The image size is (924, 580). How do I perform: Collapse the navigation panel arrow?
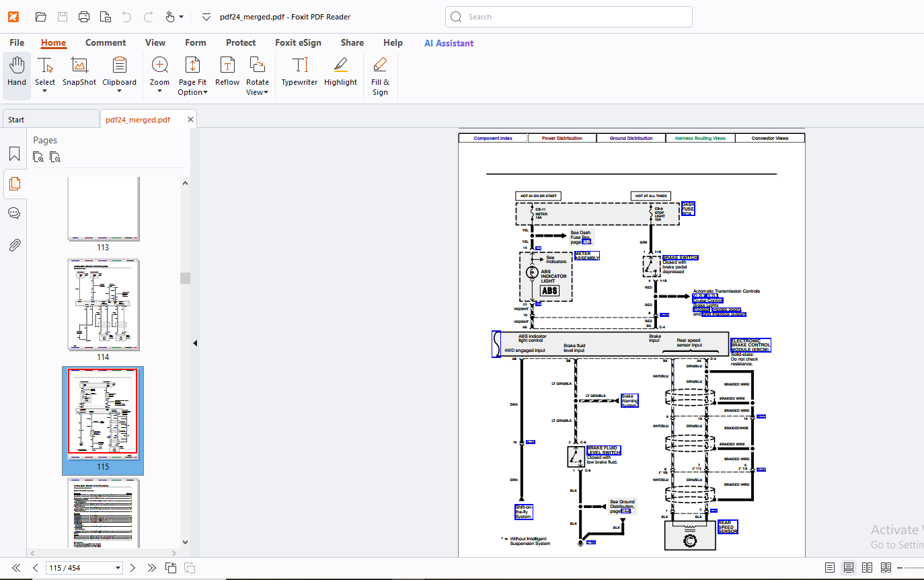click(195, 343)
